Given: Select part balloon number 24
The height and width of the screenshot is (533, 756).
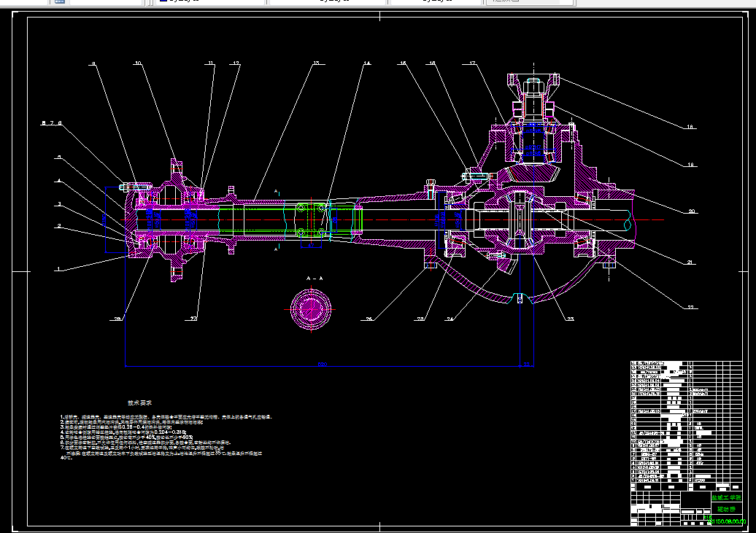Looking at the screenshot, I should pos(450,319).
